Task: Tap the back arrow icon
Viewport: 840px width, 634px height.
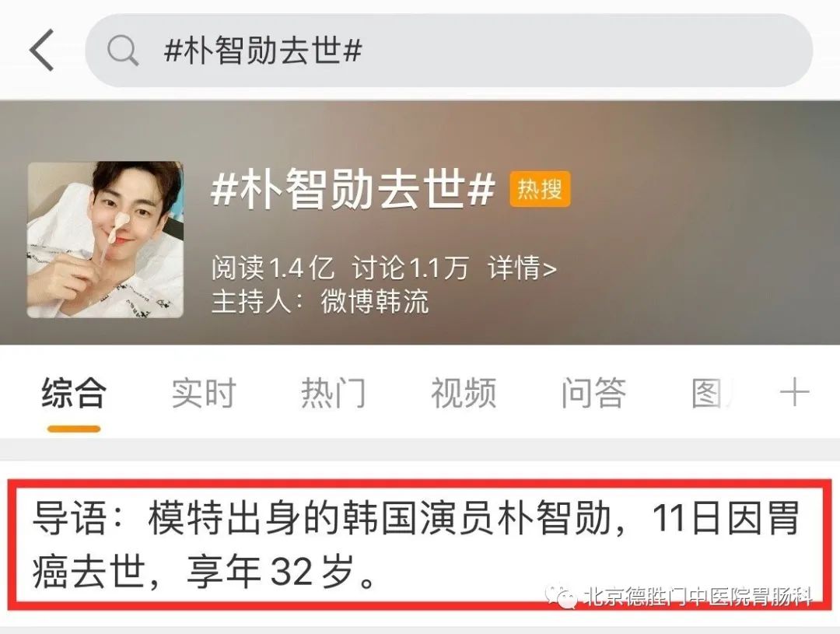Action: (x=42, y=51)
